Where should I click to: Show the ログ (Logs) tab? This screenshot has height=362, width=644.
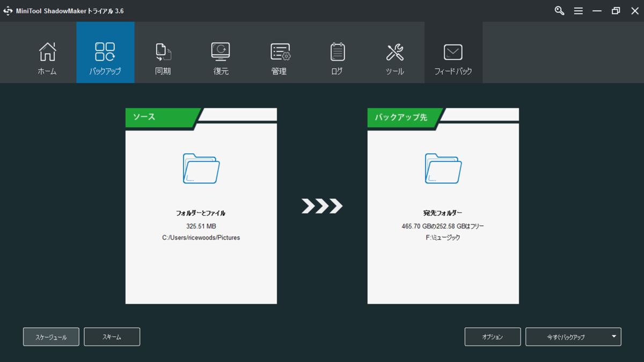click(x=337, y=53)
